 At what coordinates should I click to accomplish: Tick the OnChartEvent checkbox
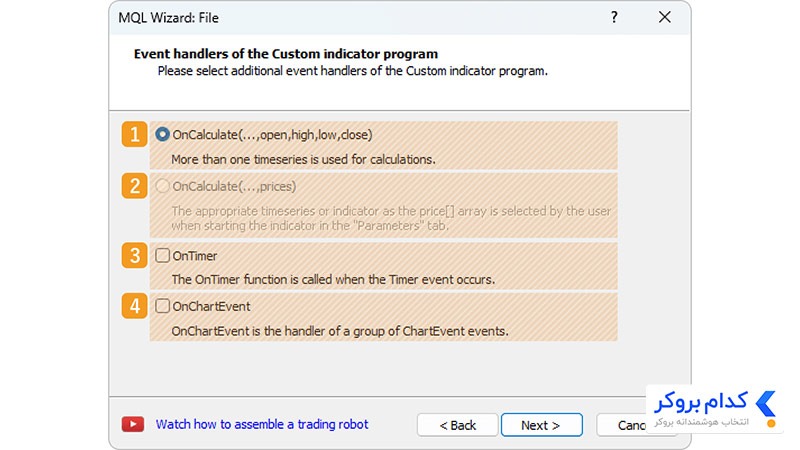pyautogui.click(x=162, y=306)
